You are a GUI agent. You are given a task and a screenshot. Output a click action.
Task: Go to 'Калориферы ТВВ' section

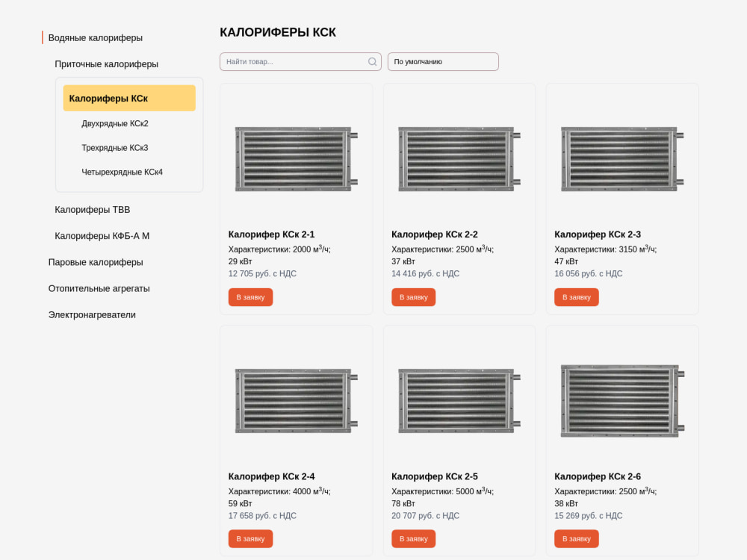point(93,210)
